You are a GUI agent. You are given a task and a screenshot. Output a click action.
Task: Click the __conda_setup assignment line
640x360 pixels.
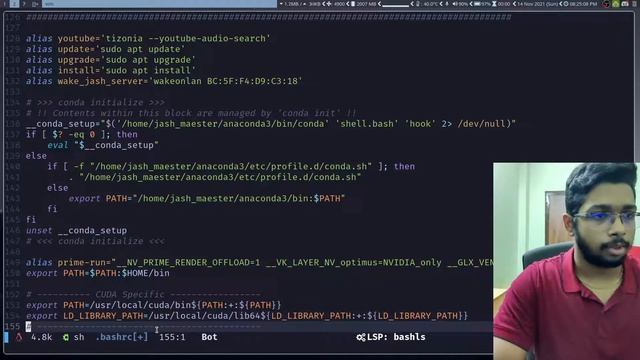(x=271, y=124)
